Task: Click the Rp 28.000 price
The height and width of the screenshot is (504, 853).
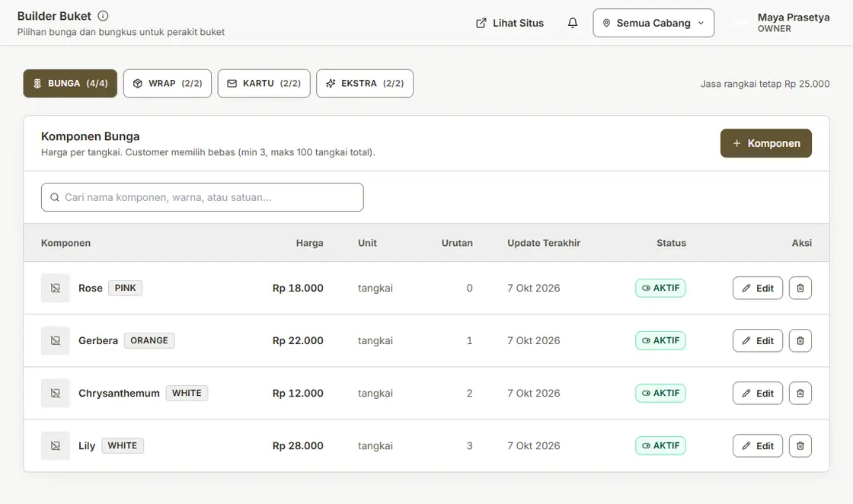Action: click(x=298, y=446)
